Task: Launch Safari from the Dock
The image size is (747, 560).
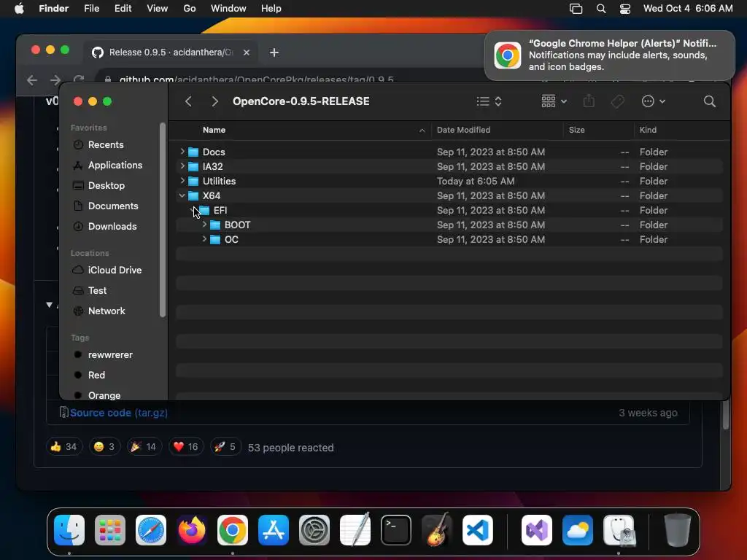Action: [151, 530]
